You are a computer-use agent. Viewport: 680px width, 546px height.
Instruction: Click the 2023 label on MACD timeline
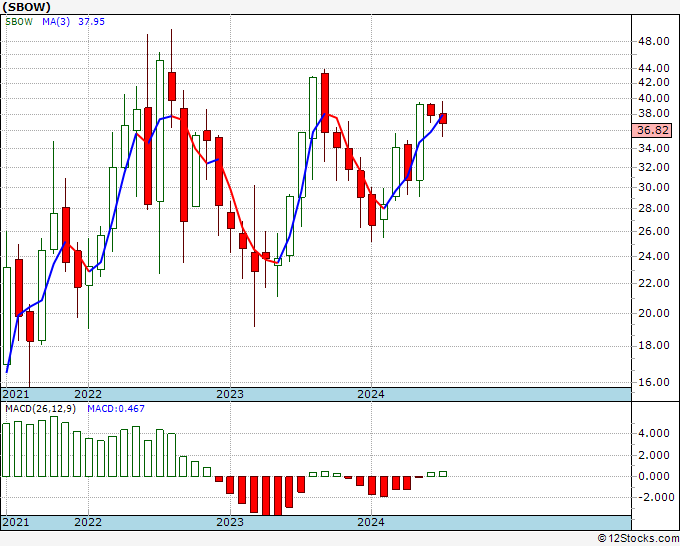click(230, 522)
